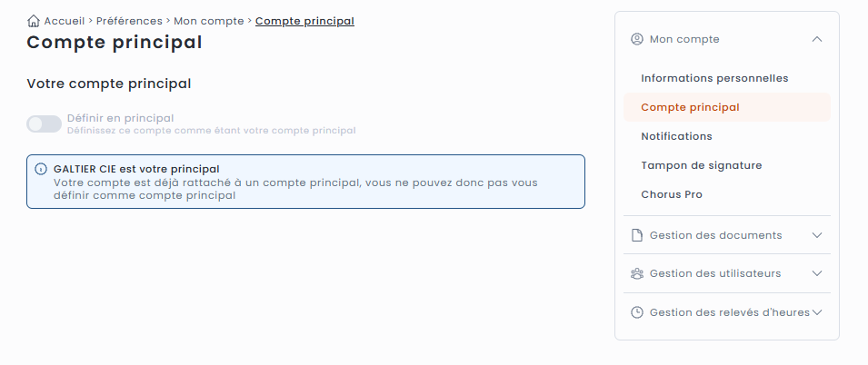Open Informations personnelles menu item
This screenshot has width=868, height=365.
[714, 78]
